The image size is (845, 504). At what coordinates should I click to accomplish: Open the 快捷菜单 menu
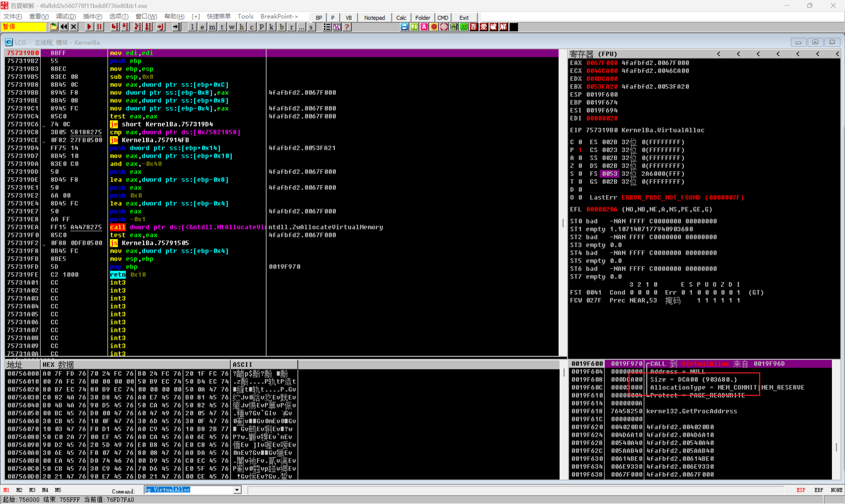click(219, 16)
